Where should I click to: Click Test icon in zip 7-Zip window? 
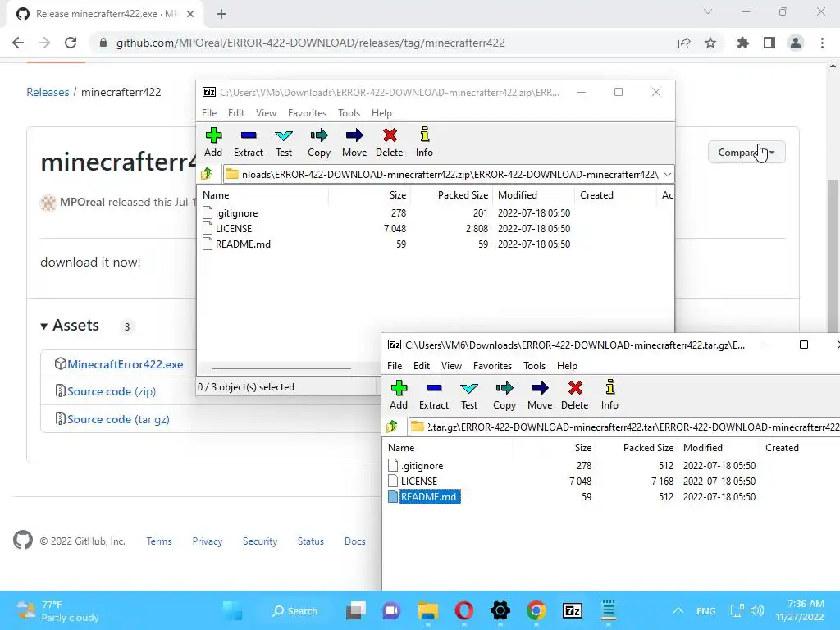[283, 135]
